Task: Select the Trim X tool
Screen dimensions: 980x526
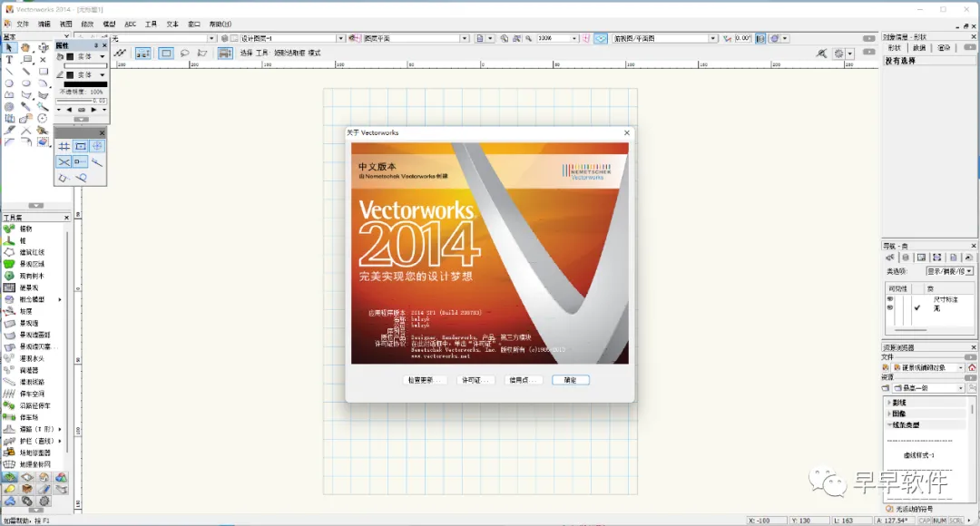Action: click(25, 131)
